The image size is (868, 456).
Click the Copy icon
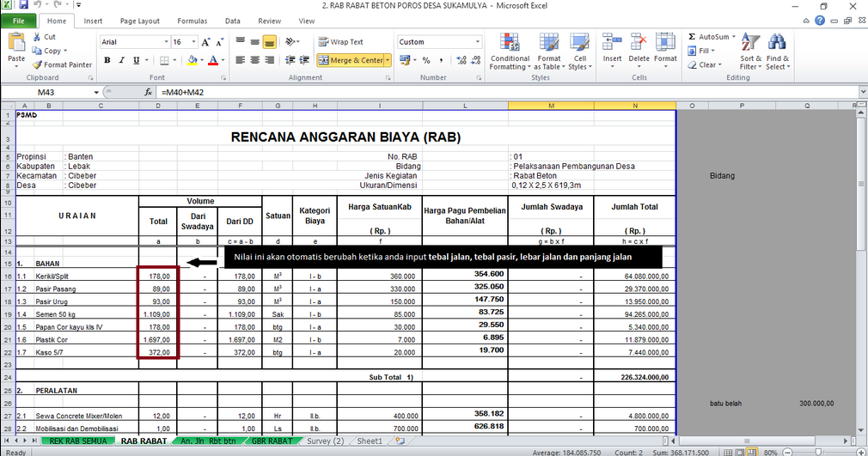pos(37,51)
